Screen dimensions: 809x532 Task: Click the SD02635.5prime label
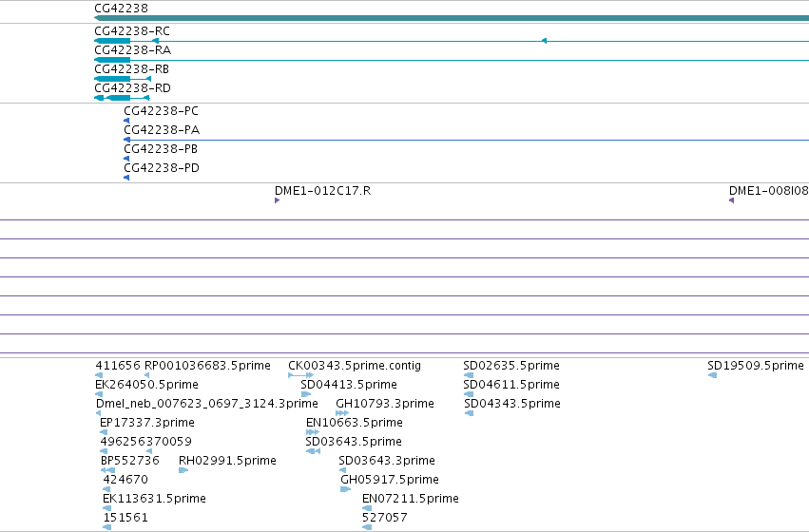[x=511, y=366]
